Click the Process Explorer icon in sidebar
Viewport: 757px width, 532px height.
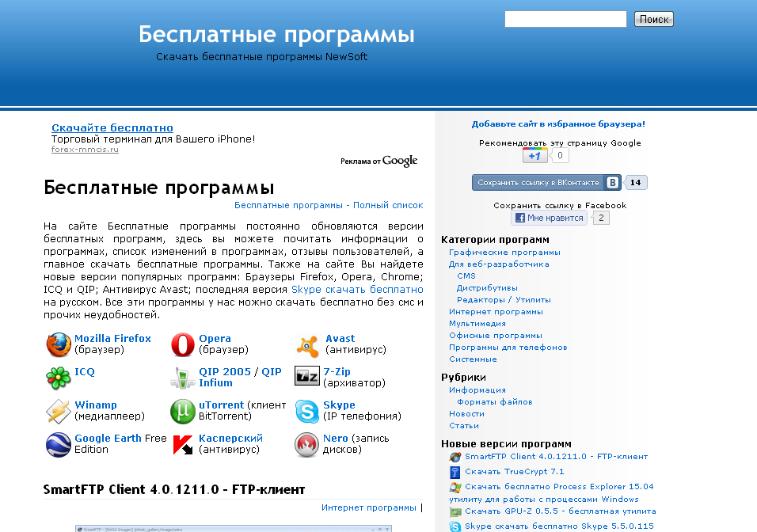[x=455, y=487]
